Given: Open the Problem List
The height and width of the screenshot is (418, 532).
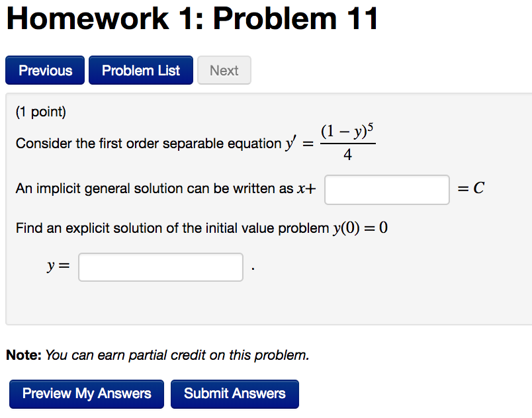Looking at the screenshot, I should pos(140,70).
